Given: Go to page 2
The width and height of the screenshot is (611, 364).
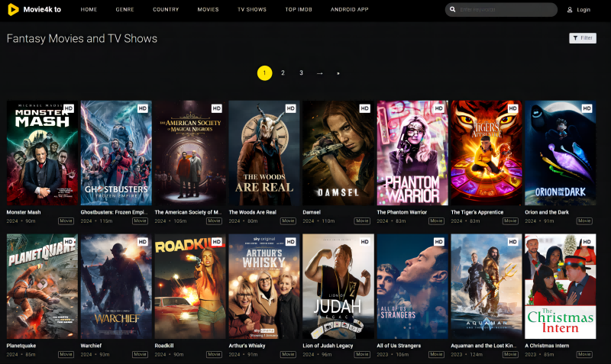Looking at the screenshot, I should [x=283, y=72].
